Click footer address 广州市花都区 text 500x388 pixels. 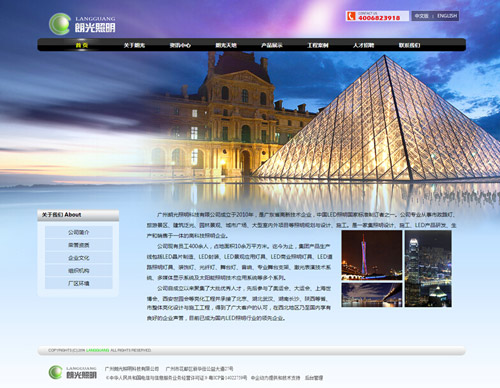[199, 369]
